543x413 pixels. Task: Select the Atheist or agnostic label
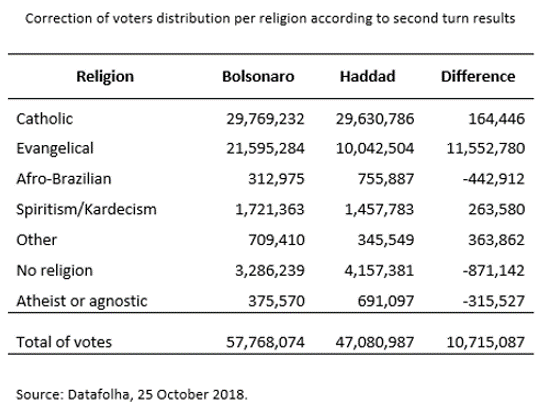[x=82, y=301]
